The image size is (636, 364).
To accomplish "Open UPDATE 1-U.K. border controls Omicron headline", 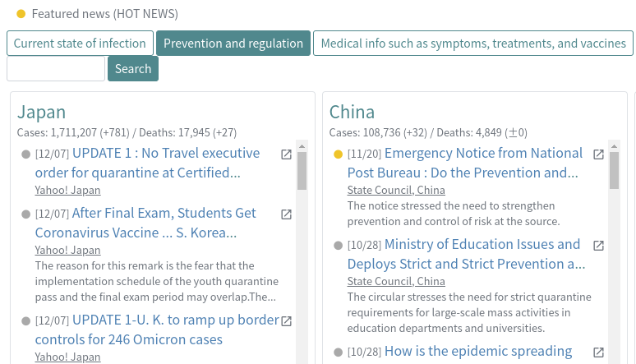I will 157,329.
